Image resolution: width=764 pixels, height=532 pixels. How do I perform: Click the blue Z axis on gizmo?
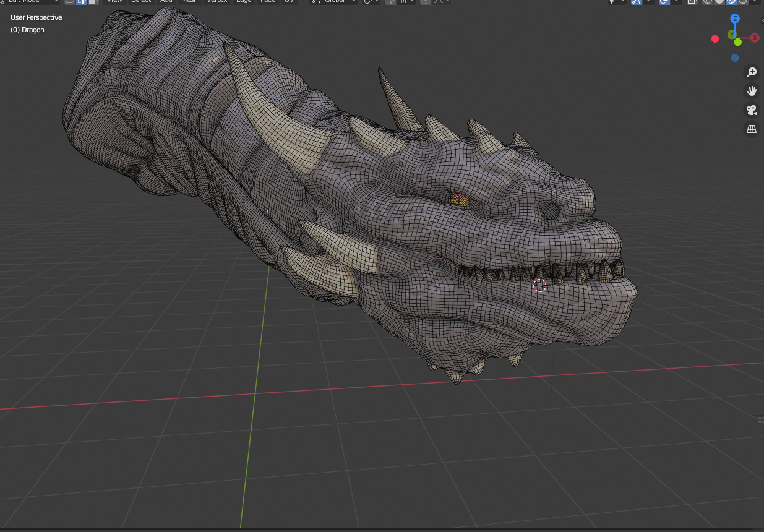736,19
